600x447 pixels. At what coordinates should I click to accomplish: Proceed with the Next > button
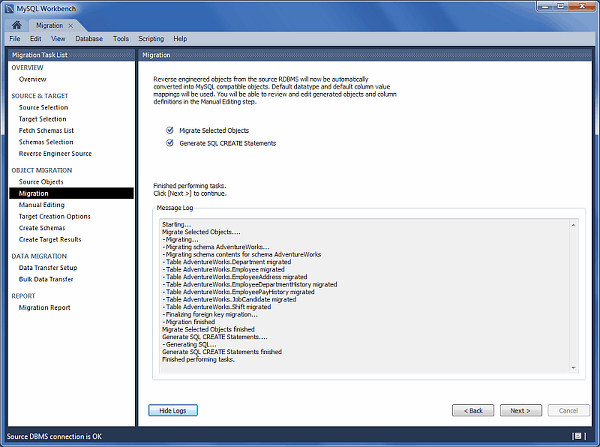tap(521, 410)
